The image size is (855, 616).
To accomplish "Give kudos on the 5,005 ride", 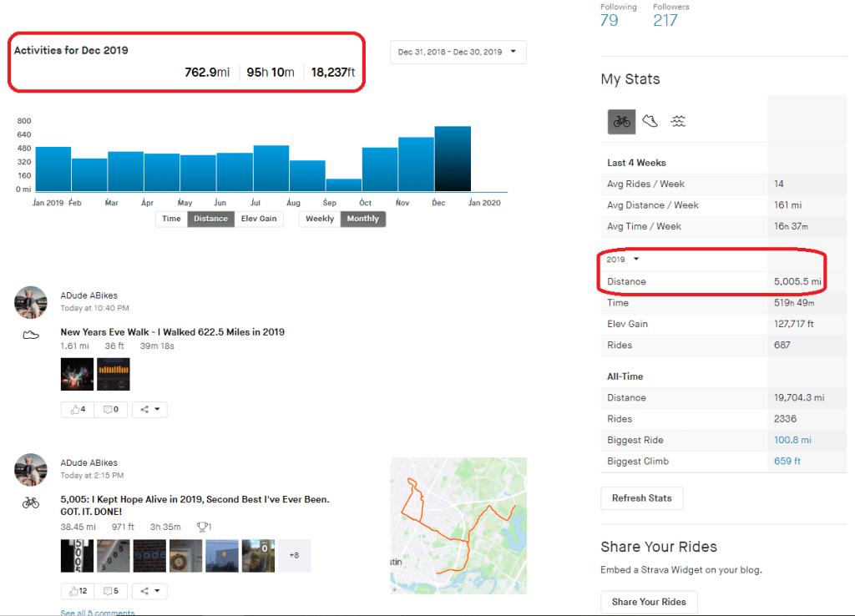I will (x=77, y=591).
